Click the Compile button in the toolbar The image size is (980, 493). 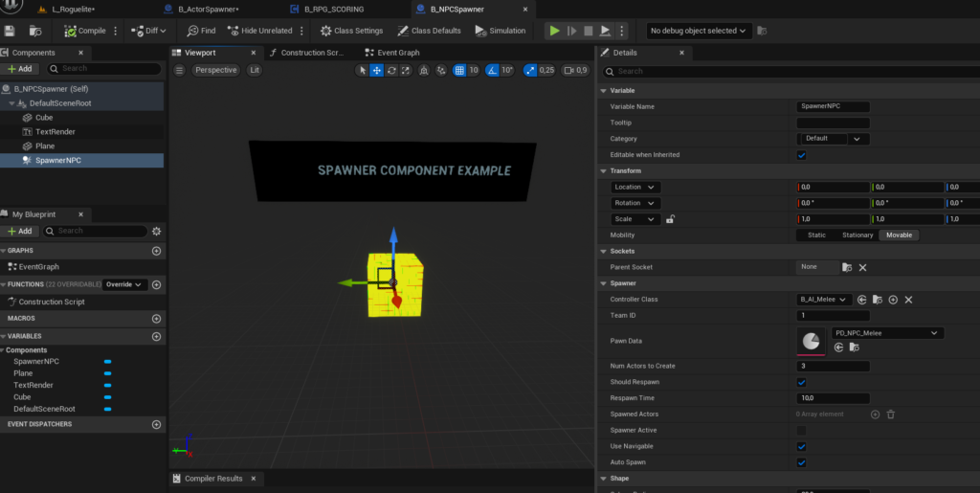click(84, 31)
